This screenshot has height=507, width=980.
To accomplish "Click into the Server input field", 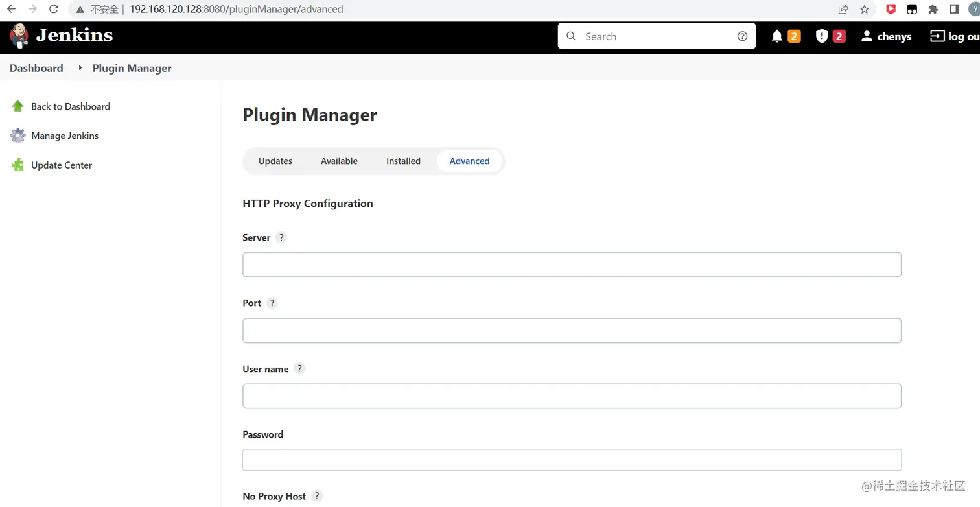I will click(572, 265).
